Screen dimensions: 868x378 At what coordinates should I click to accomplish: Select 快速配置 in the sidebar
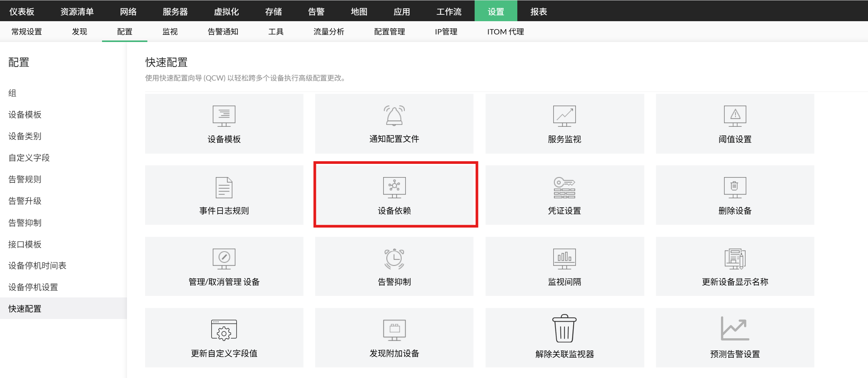(63, 308)
